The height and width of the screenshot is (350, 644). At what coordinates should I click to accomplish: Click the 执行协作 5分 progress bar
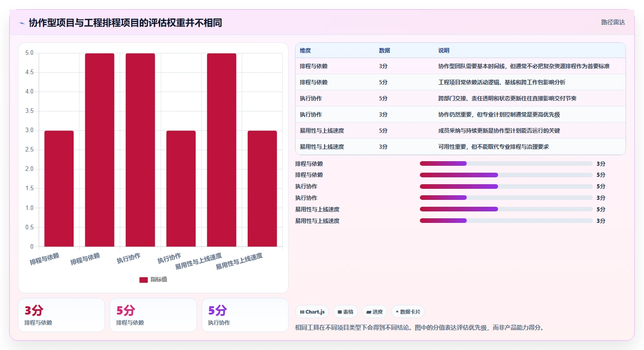click(x=506, y=187)
